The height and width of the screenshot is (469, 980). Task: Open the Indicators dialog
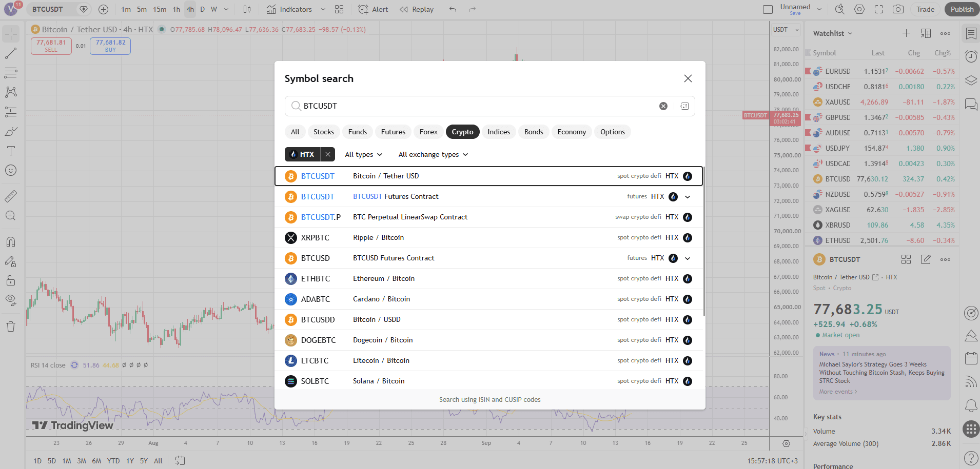pos(289,9)
